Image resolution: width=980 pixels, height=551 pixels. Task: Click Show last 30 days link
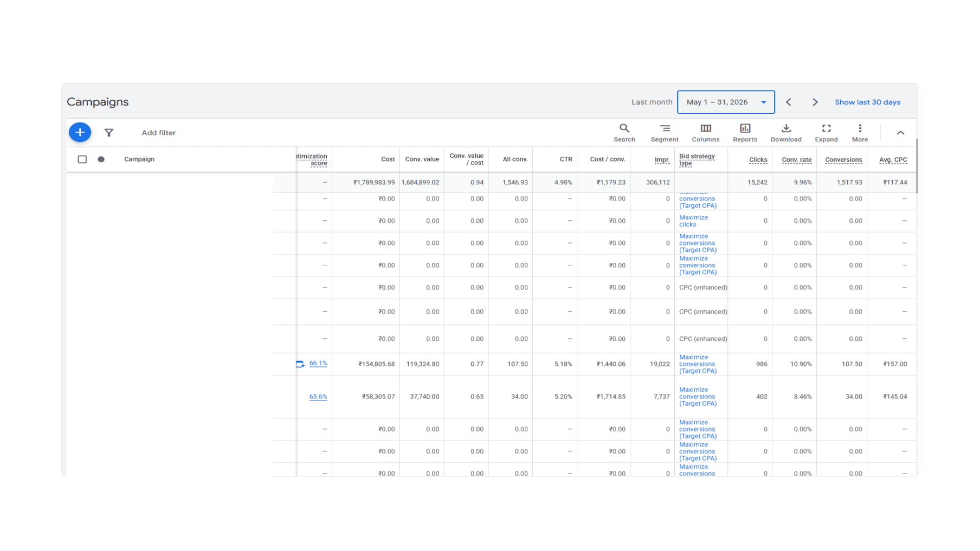pos(868,102)
